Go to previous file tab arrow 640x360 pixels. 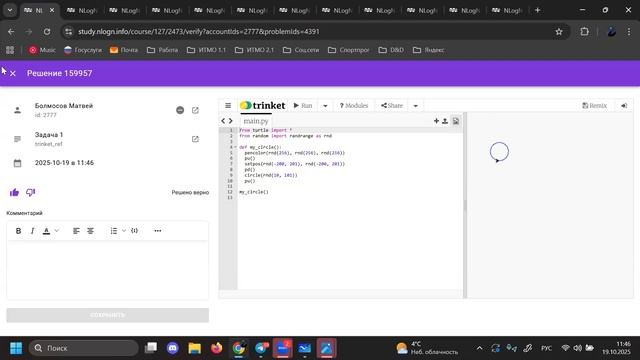pos(223,121)
